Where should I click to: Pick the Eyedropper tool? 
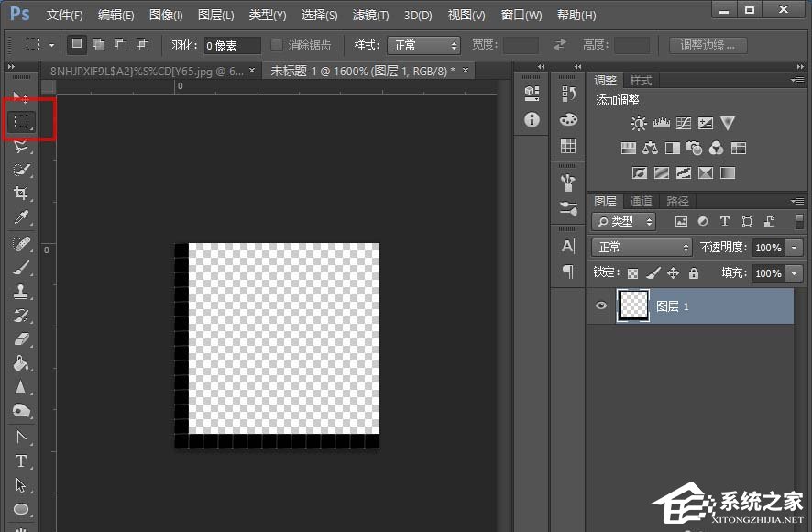coord(21,217)
